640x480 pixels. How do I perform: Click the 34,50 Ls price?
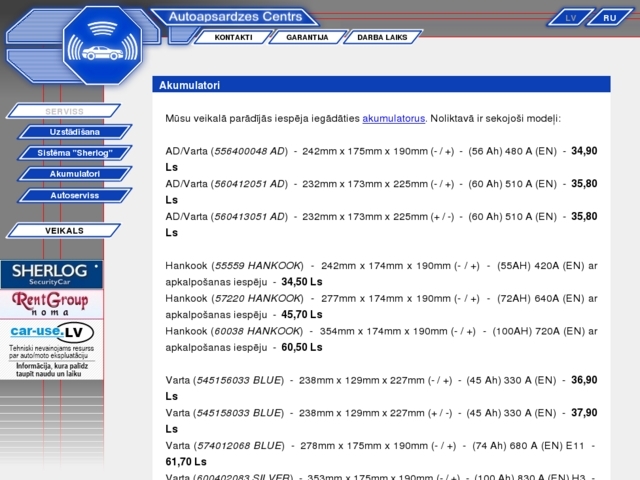pos(302,282)
